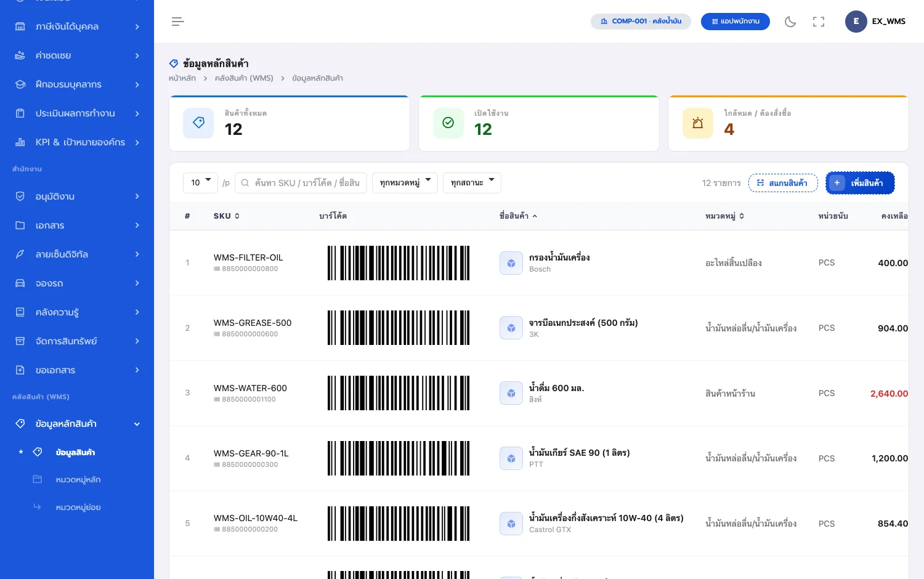Image resolution: width=924 pixels, height=579 pixels.
Task: Open the ทุกหมวดหมู่ category filter dropdown
Action: coord(405,183)
